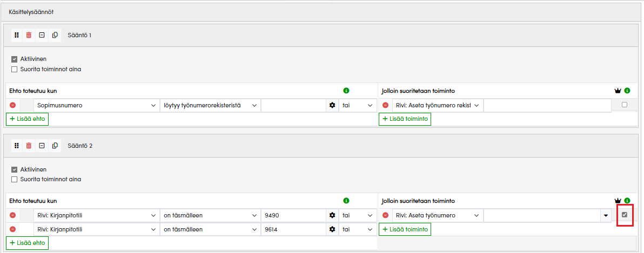Image resolution: width=644 pixels, height=253 pixels.
Task: Uncheck the highlighted checkbox in Sääntö 2 action row
Action: coord(625,215)
